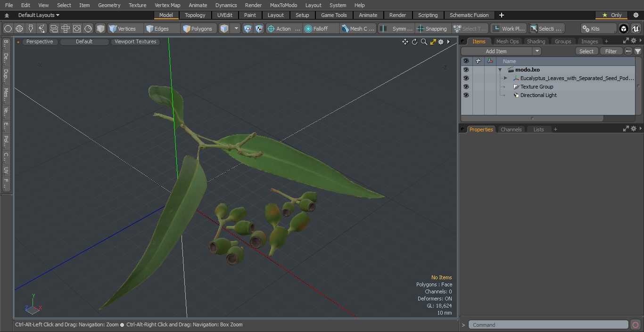Viewport: 644px width, 332px height.
Task: Expand the viewport options arrow
Action: click(448, 42)
